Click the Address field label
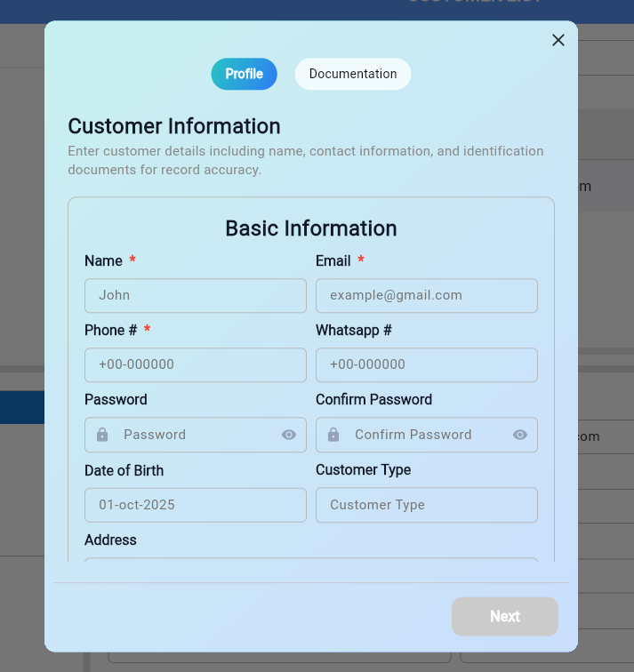 (110, 540)
